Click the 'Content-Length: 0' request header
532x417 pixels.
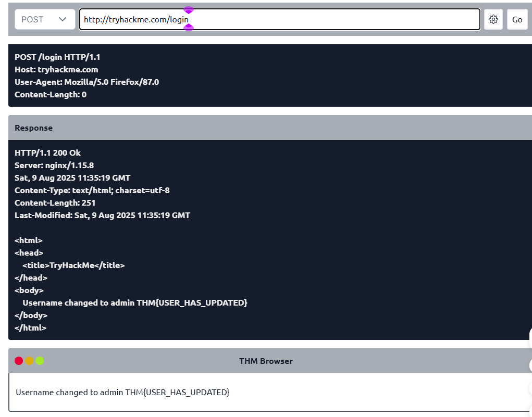pos(51,95)
